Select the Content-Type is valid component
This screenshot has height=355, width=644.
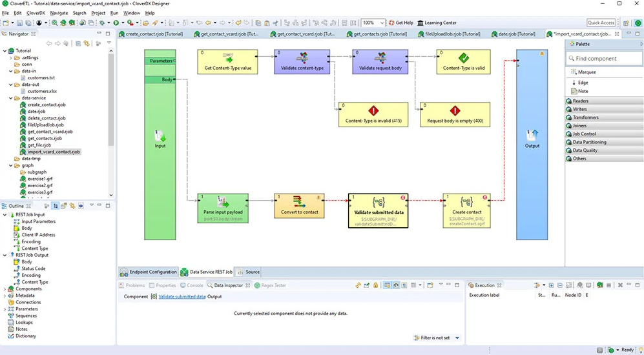[x=463, y=62]
